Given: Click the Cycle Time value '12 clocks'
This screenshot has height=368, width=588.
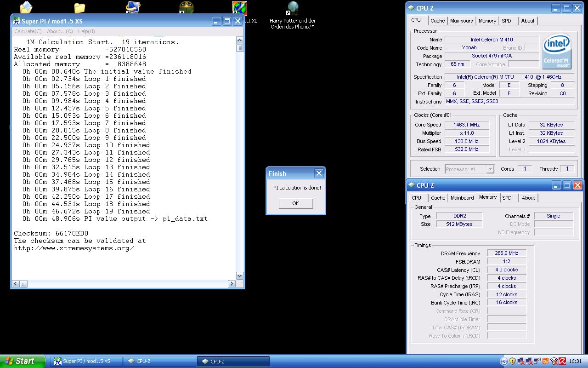Looking at the screenshot, I should tap(507, 295).
